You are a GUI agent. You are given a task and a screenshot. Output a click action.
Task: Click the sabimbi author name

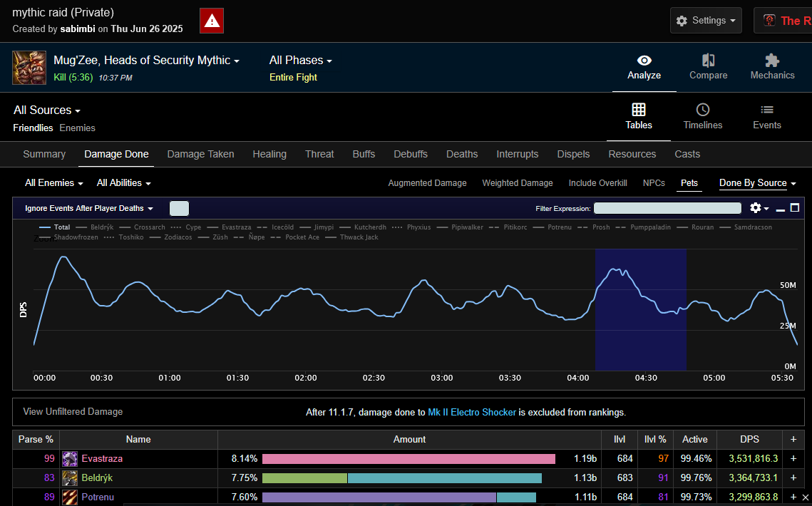(78, 29)
